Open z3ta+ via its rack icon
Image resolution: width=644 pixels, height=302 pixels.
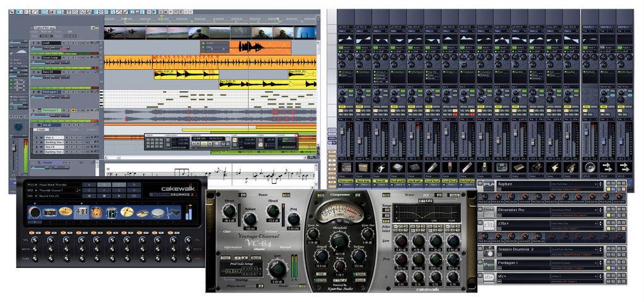point(489,225)
